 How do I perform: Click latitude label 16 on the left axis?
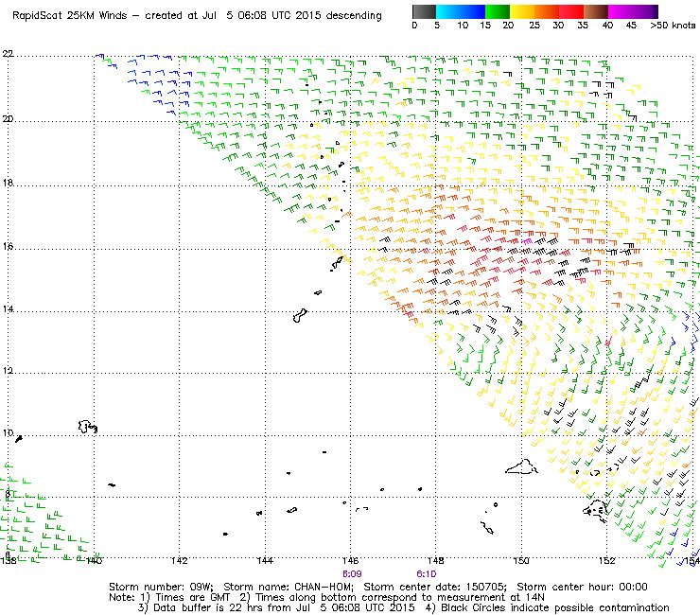[x=8, y=246]
